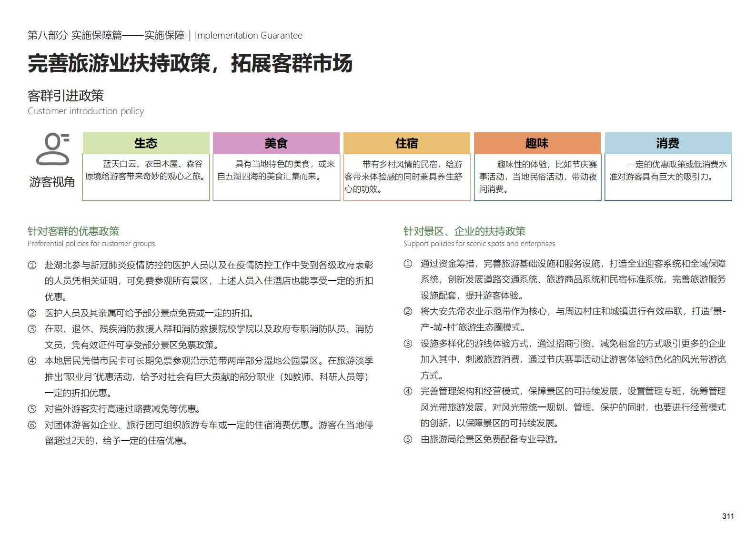Click the Customer introduction policy subtitle
Image resolution: width=756 pixels, height=534 pixels.
pos(86,111)
